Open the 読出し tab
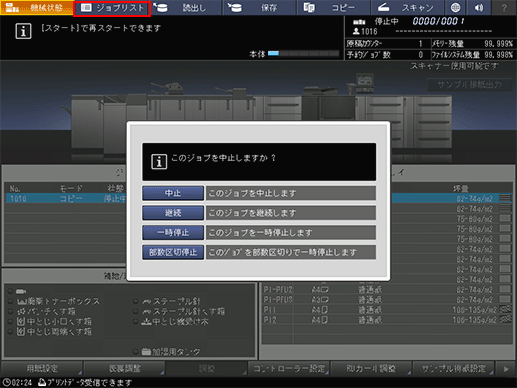517x388 pixels. (x=186, y=7)
